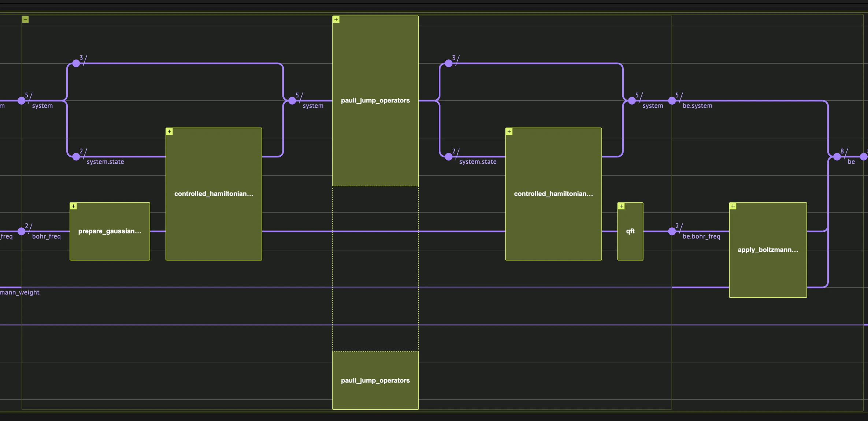Click the left system.state 2-qubit node
The image size is (868, 421).
[x=76, y=157]
